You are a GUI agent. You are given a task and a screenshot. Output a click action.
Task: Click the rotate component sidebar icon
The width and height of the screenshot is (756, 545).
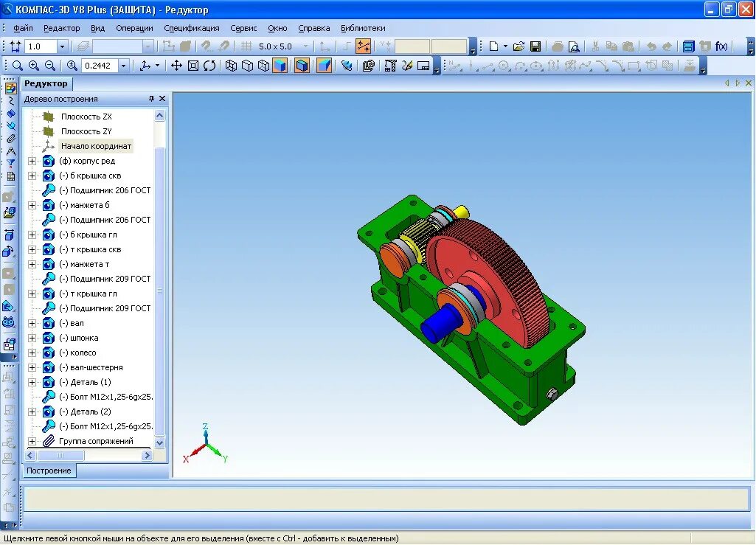click(x=9, y=251)
